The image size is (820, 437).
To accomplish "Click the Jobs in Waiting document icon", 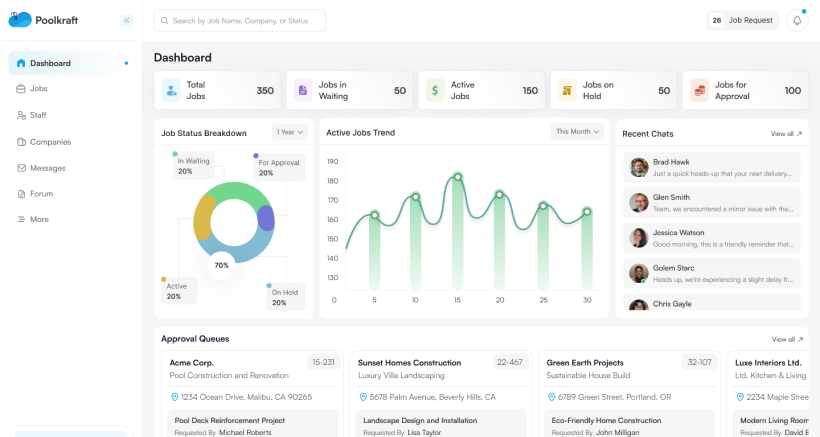I will tap(303, 91).
